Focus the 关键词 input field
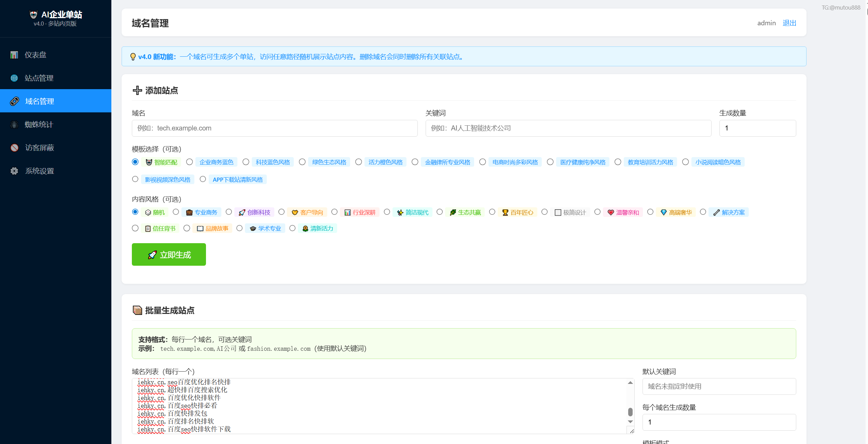Image resolution: width=868 pixels, height=444 pixels. click(568, 128)
